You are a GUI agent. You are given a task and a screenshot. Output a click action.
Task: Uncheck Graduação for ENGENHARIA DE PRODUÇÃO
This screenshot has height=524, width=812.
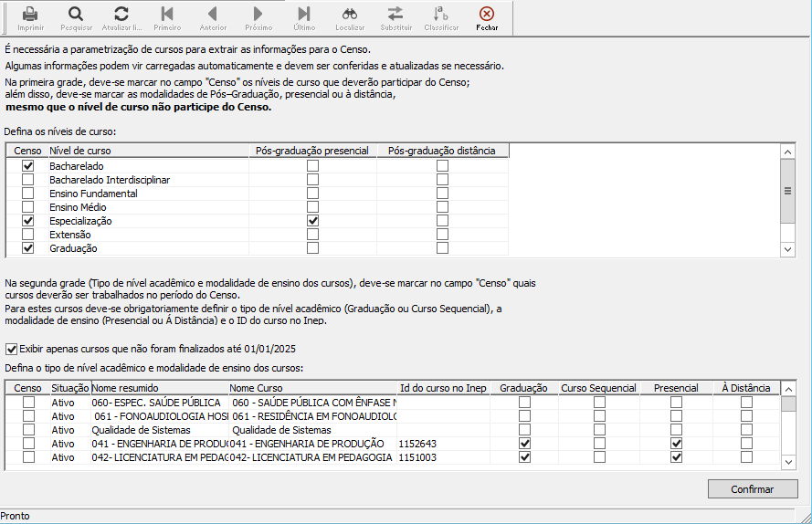[524, 444]
